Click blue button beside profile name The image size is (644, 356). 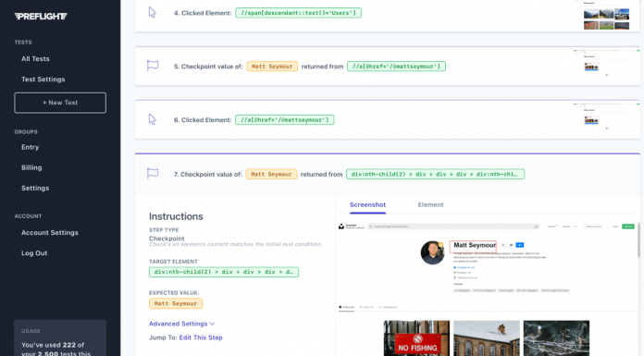[520, 245]
